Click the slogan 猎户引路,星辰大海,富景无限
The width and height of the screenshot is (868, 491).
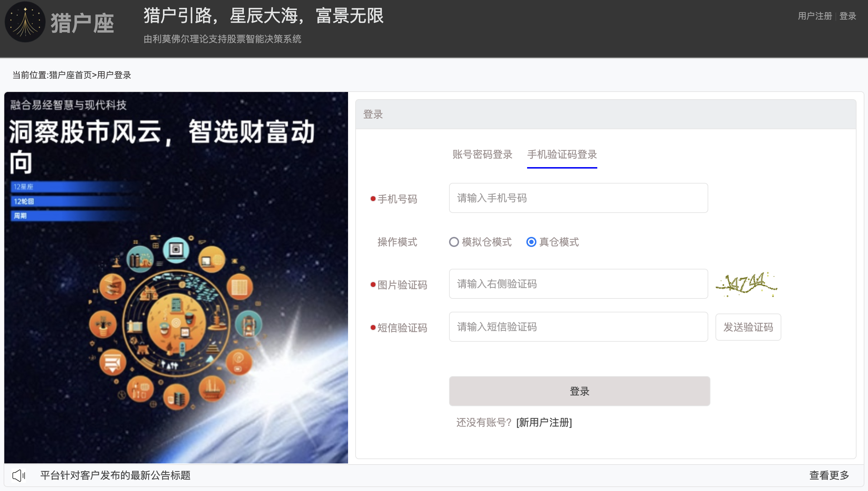264,16
